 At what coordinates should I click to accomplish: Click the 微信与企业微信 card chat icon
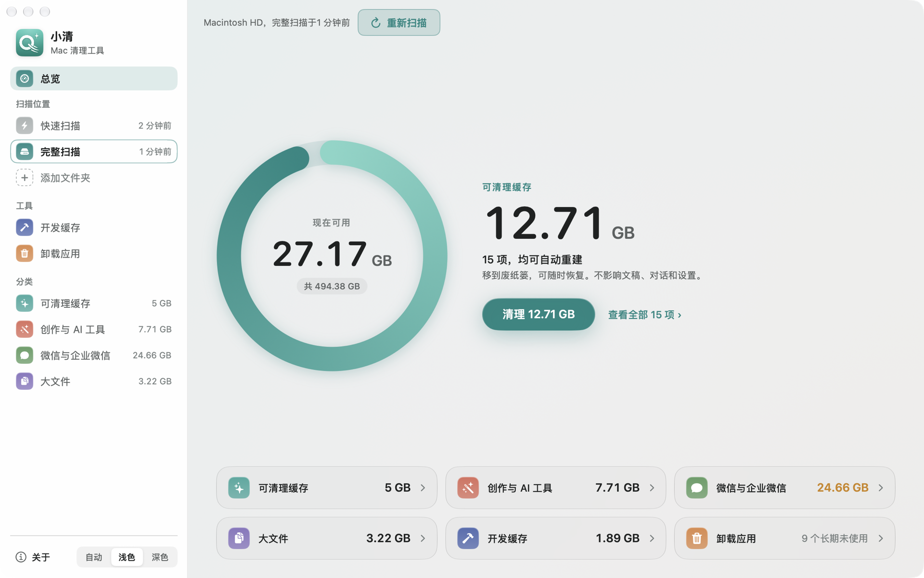click(696, 488)
